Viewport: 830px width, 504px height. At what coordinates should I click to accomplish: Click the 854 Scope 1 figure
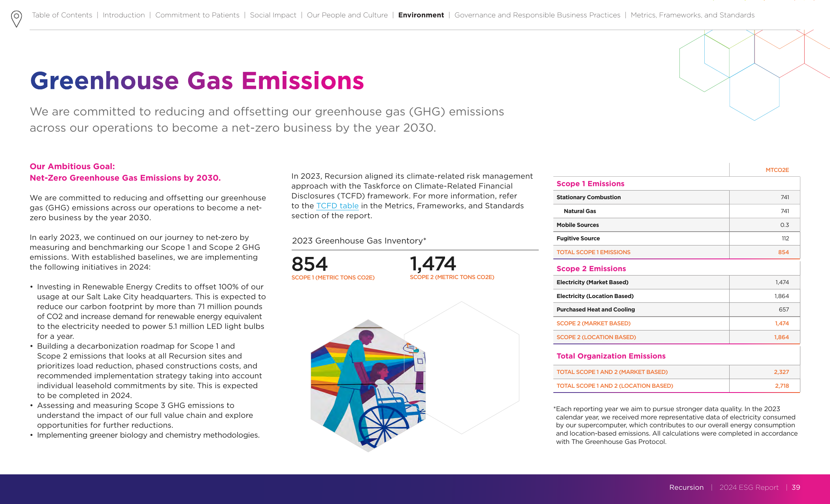[309, 264]
